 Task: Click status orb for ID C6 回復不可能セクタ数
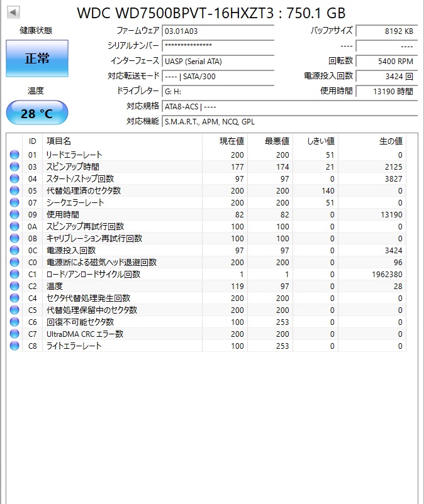coord(14,322)
